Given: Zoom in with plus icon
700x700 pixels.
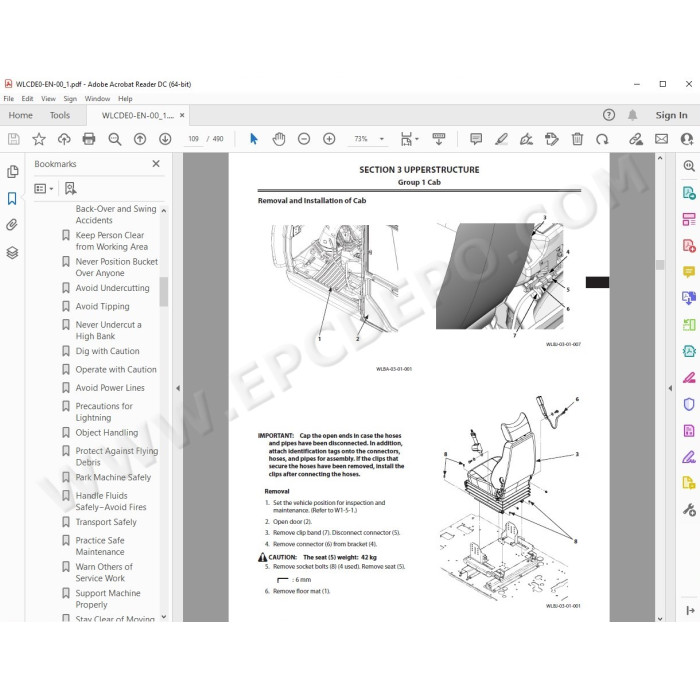Looking at the screenshot, I should (329, 139).
